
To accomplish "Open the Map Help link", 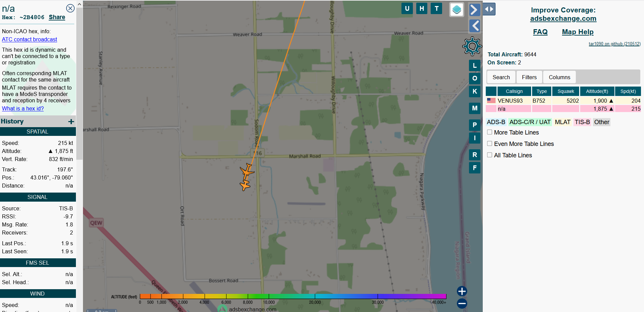I will click(x=577, y=32).
